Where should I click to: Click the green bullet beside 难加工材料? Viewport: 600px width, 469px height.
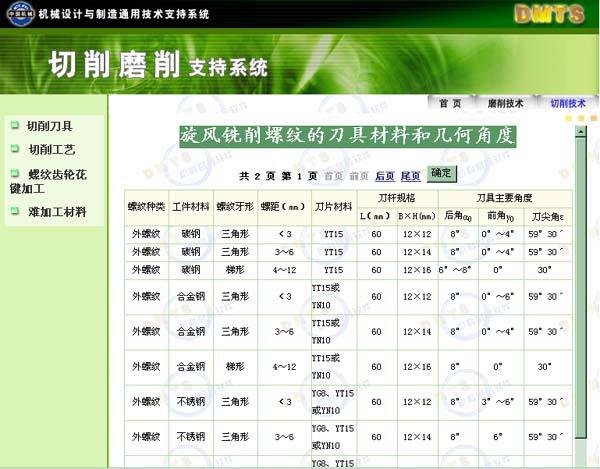pos(14,211)
